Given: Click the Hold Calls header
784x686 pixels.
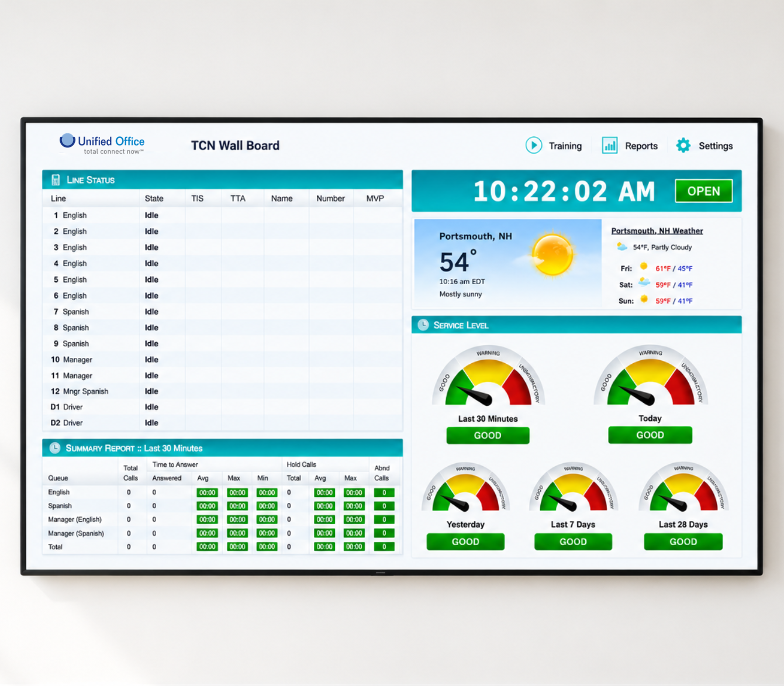Looking at the screenshot, I should [302, 464].
